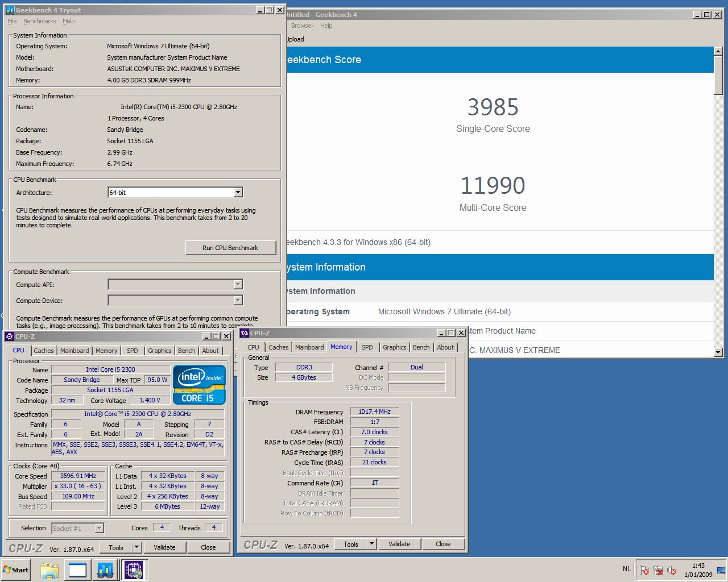Click the Bus Speed value 109.00 MHz

click(78, 496)
